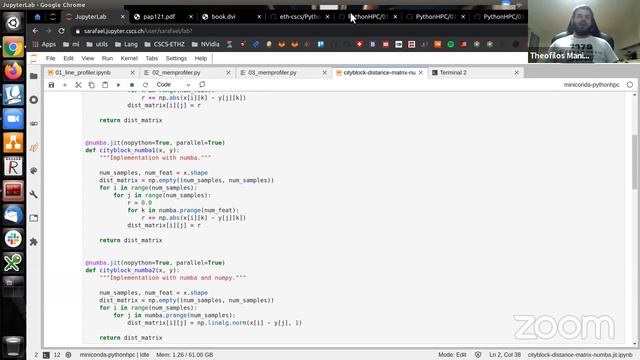Open Thunderbird mail from the dock
Viewport: 640px width, 360px height.
click(x=13, y=215)
